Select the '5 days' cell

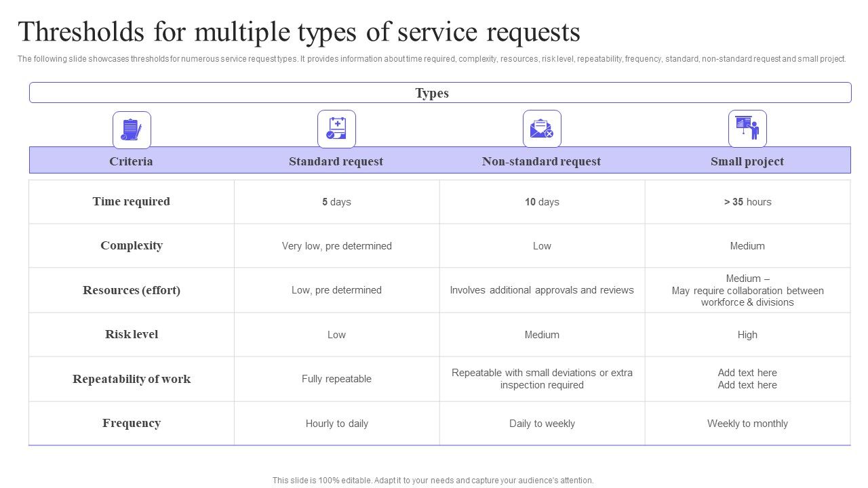[337, 202]
